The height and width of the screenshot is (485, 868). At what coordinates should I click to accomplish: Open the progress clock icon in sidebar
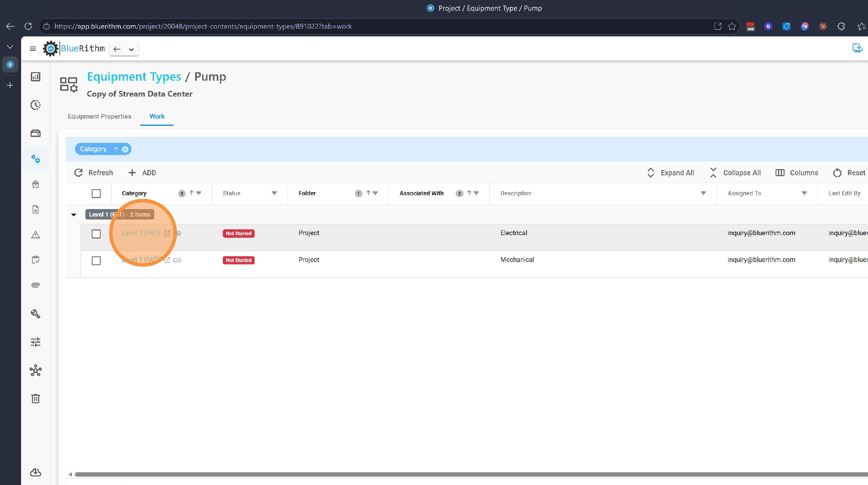point(35,105)
